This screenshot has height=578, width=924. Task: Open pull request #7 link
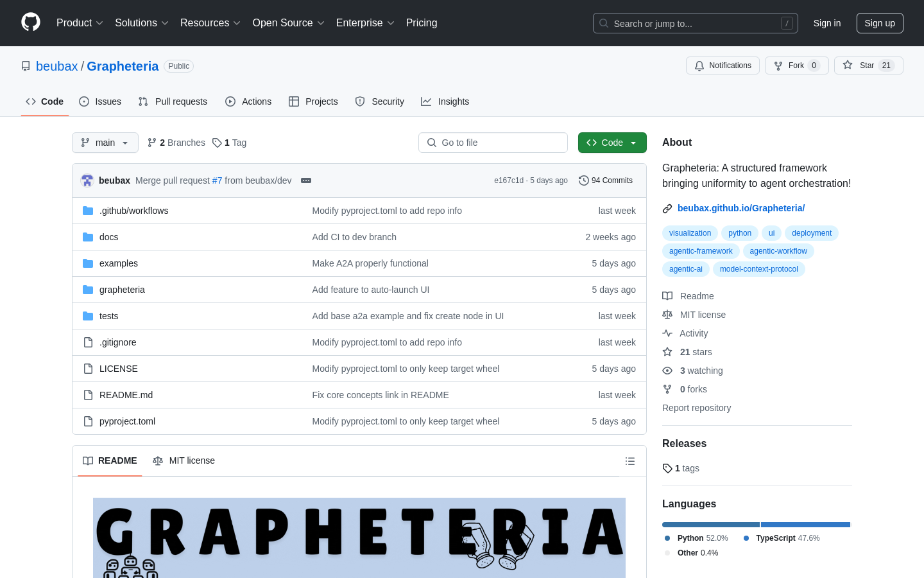coord(217,180)
